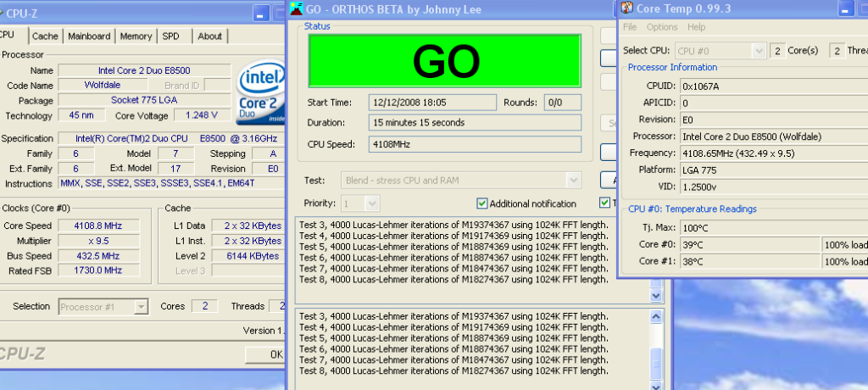The height and width of the screenshot is (390, 868).
Task: Click the Instructions field in CPU-Z
Action: click(171, 183)
